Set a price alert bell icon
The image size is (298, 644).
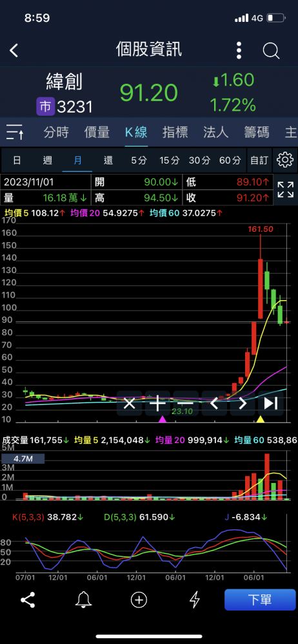pos(84,600)
